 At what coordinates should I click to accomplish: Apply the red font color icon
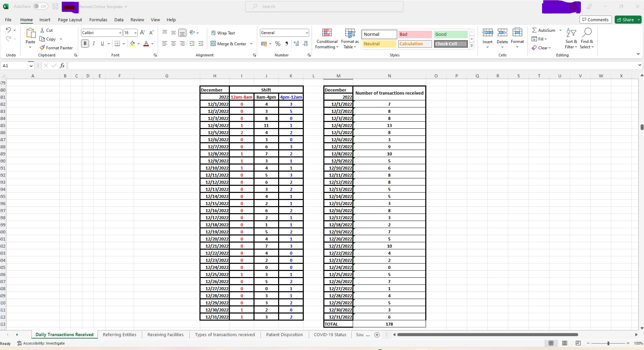click(146, 44)
